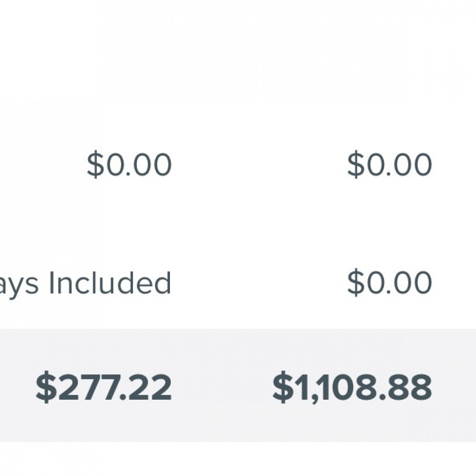This screenshot has height=476, width=476.
Task: Click white space left of the first $0.00
Action: click(40, 164)
